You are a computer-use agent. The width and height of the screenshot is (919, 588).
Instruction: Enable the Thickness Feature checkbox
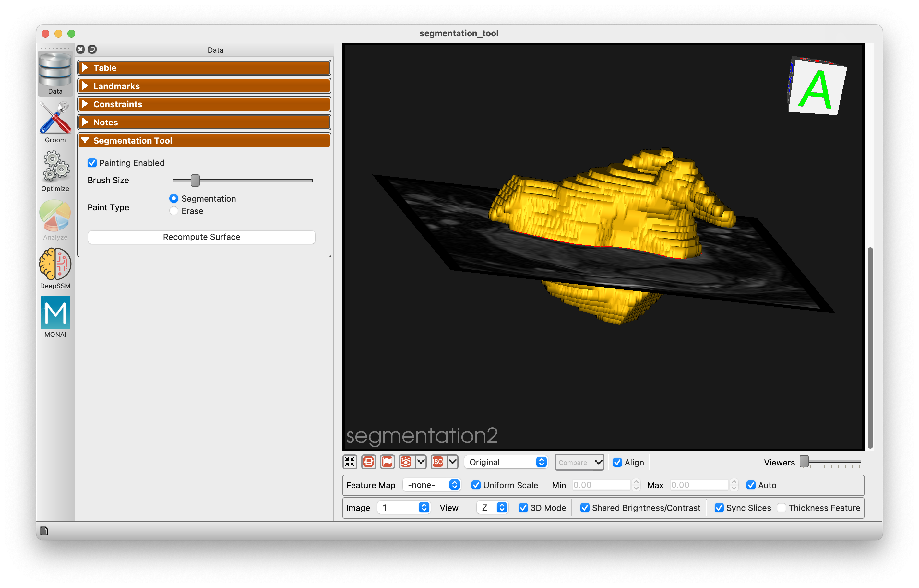pyautogui.click(x=781, y=508)
